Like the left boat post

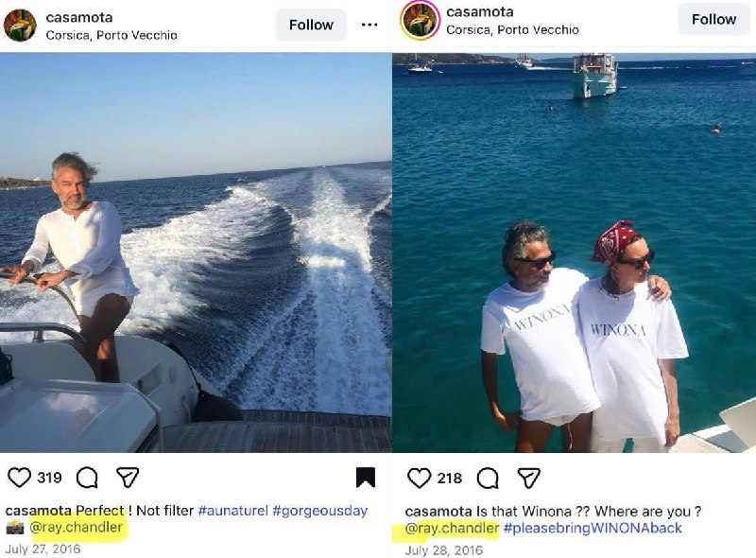point(20,478)
